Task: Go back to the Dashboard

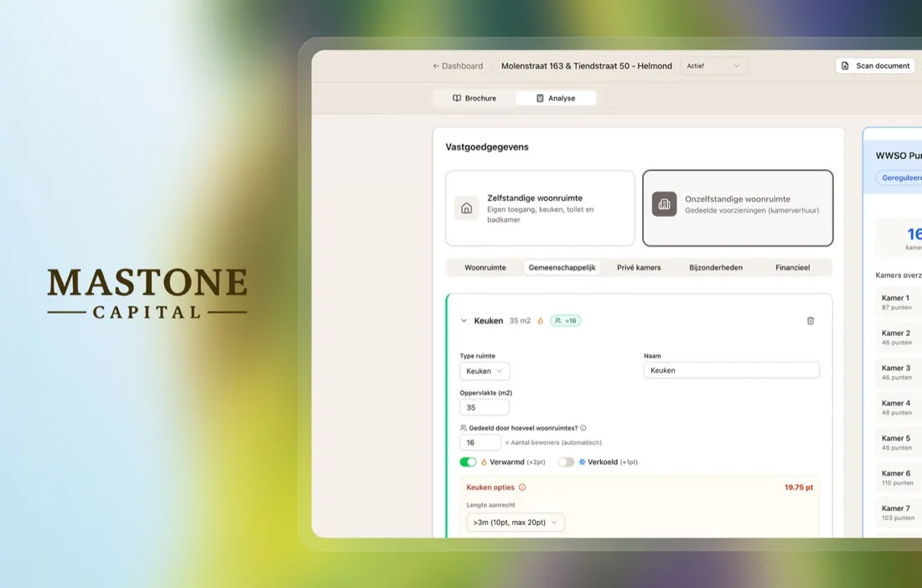Action: click(458, 66)
